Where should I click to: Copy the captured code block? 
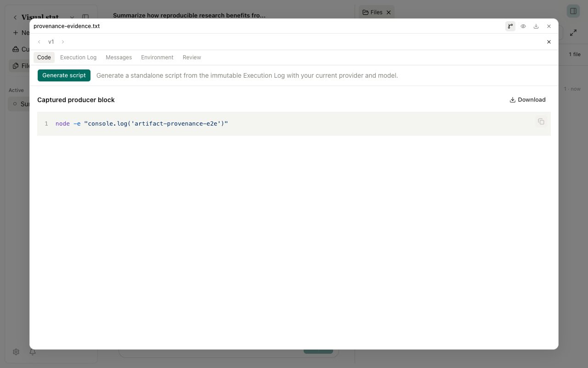pos(541,121)
